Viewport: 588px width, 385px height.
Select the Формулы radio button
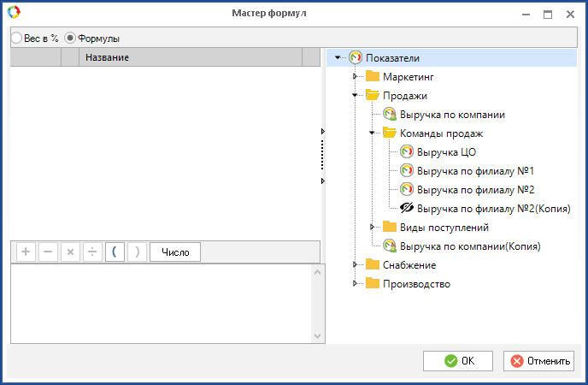(71, 38)
